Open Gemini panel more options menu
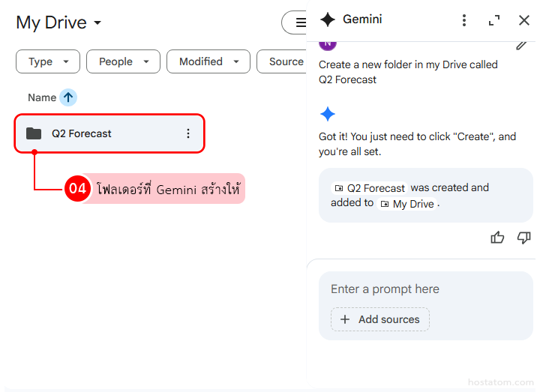 point(464,20)
